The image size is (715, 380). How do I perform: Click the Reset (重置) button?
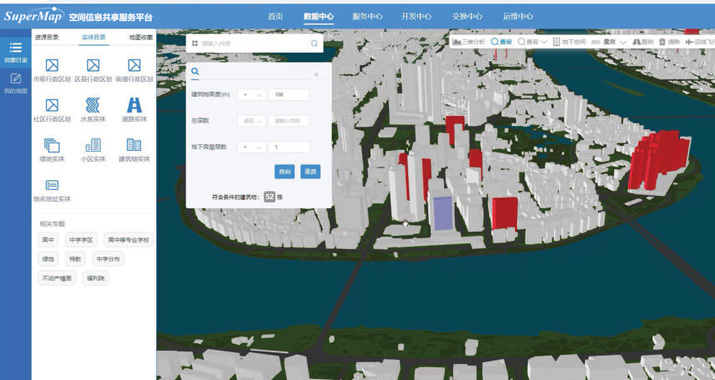[311, 172]
